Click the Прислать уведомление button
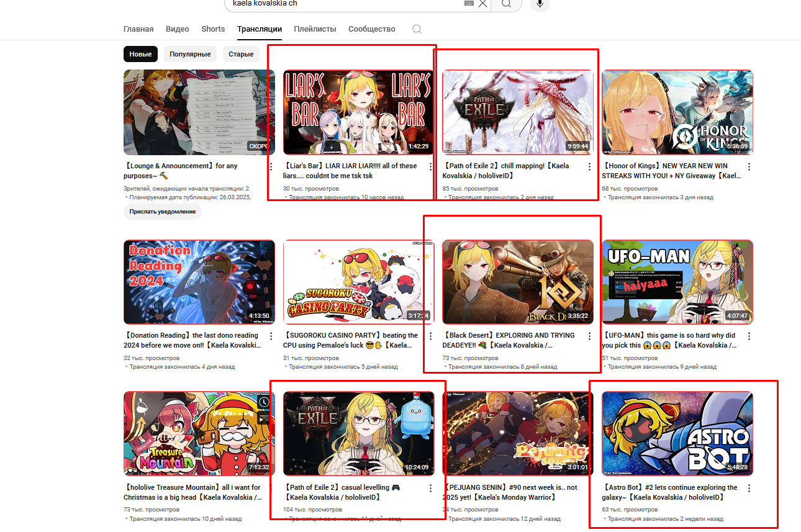Viewport: 801px width, 532px height. tap(163, 212)
